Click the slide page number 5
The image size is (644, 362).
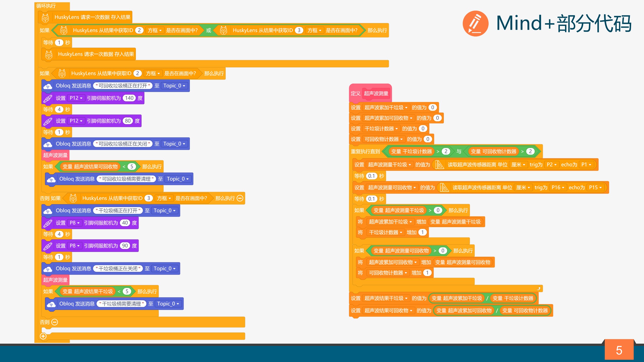point(619,350)
